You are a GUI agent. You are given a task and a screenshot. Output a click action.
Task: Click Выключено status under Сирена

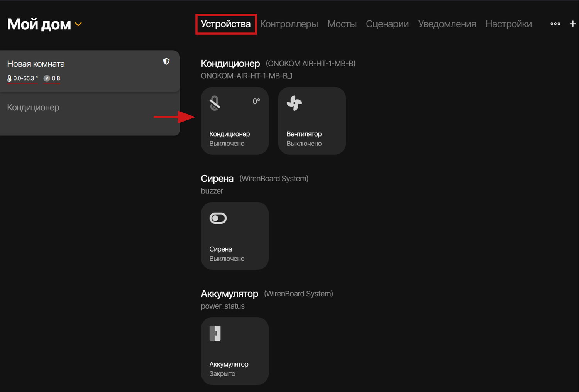point(227,259)
